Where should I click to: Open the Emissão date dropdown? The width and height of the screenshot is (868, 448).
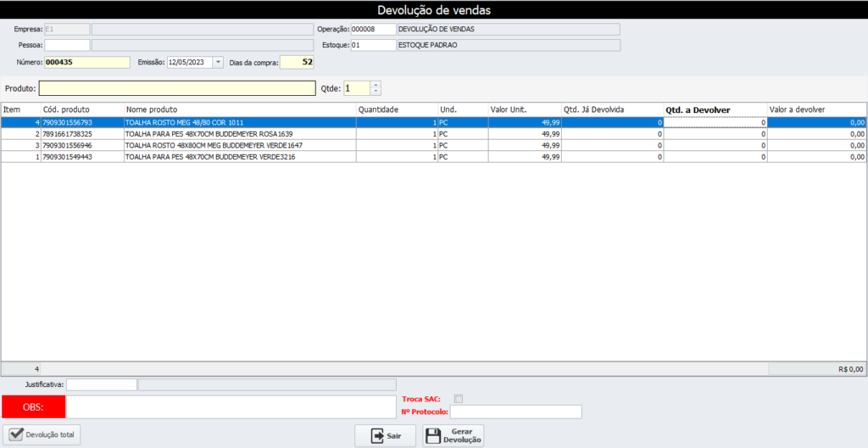218,62
